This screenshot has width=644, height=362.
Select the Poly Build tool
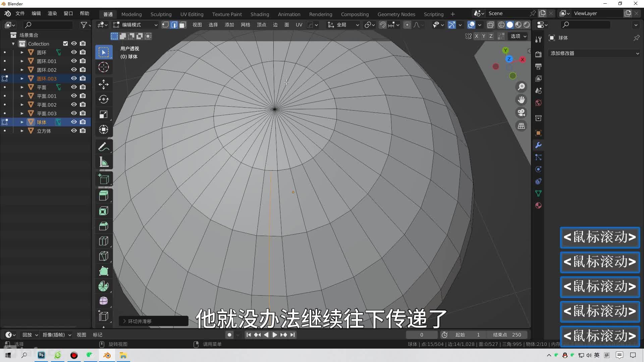coord(104,271)
